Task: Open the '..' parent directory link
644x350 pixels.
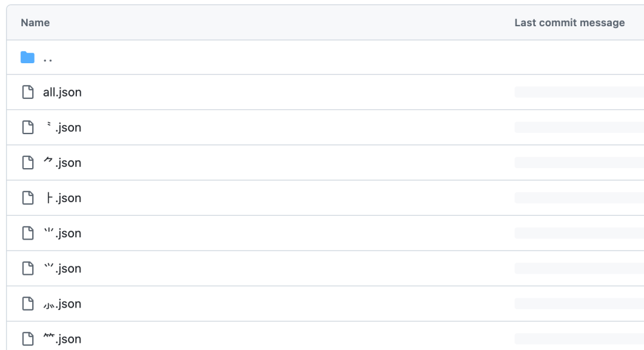Action: (48, 58)
